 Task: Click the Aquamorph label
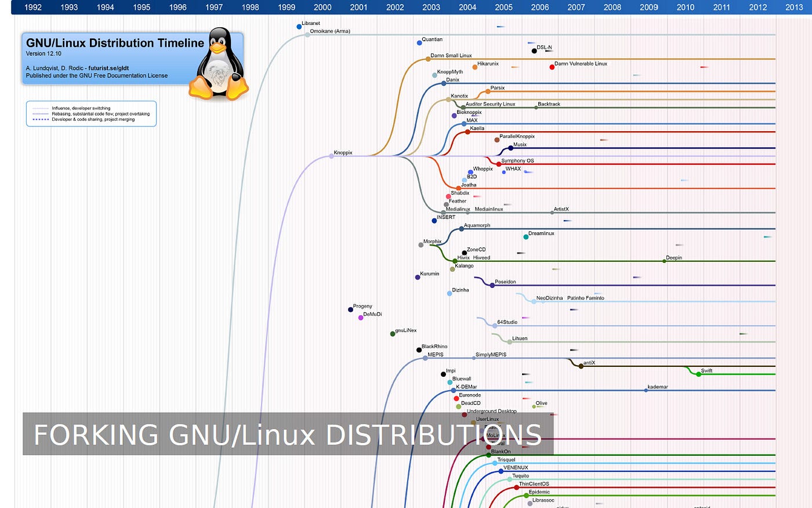[x=477, y=226]
